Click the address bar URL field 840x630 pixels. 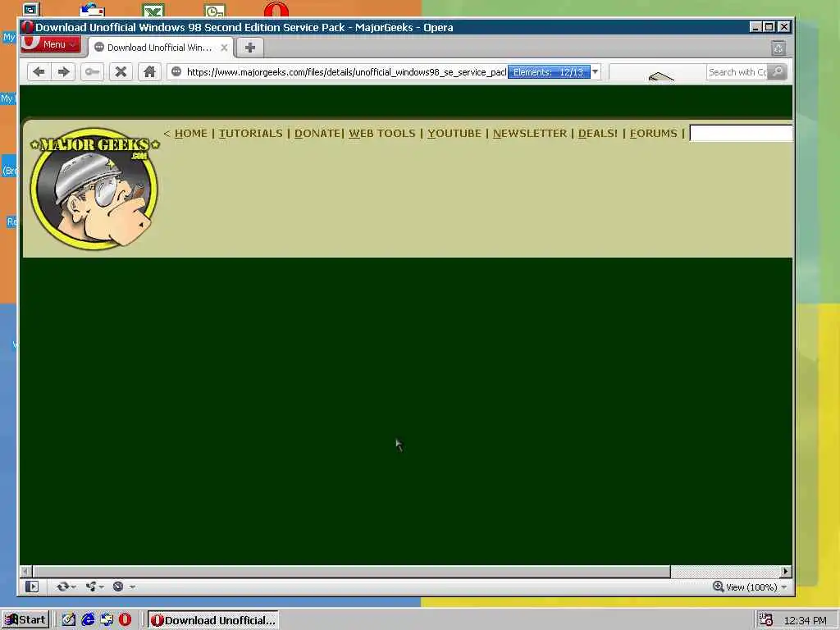point(345,72)
